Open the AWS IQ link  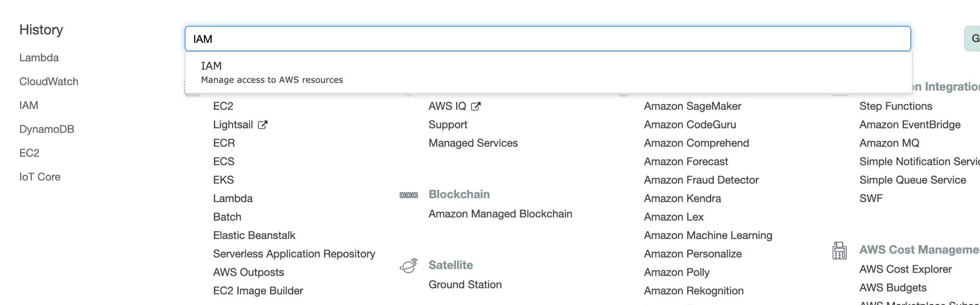[447, 106]
